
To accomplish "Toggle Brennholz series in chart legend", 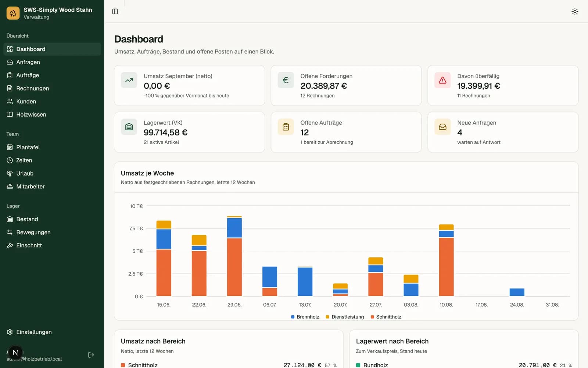I will pos(305,317).
